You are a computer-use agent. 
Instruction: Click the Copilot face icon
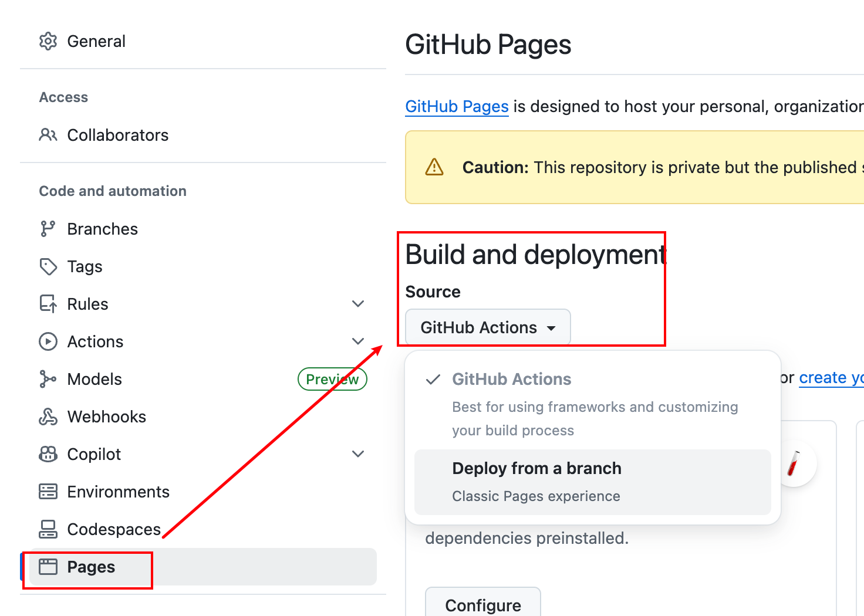tap(48, 454)
